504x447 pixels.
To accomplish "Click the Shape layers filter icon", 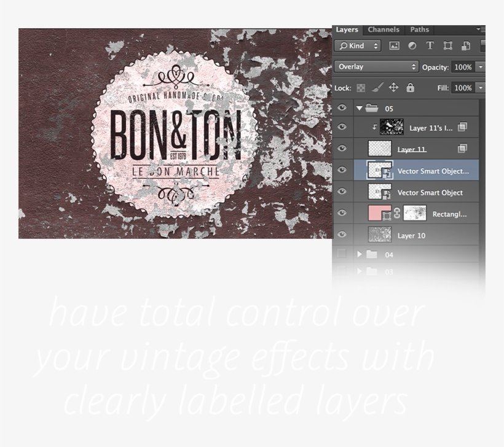I will [x=447, y=45].
